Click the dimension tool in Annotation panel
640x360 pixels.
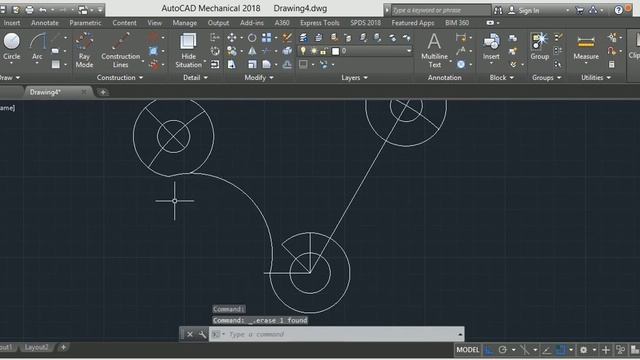coord(461,38)
